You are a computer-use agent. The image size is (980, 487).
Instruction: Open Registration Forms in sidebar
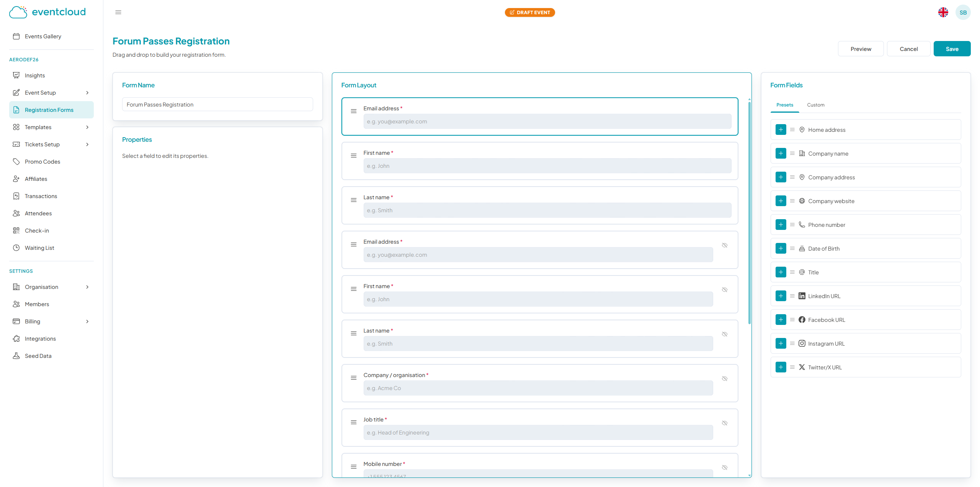51,110
